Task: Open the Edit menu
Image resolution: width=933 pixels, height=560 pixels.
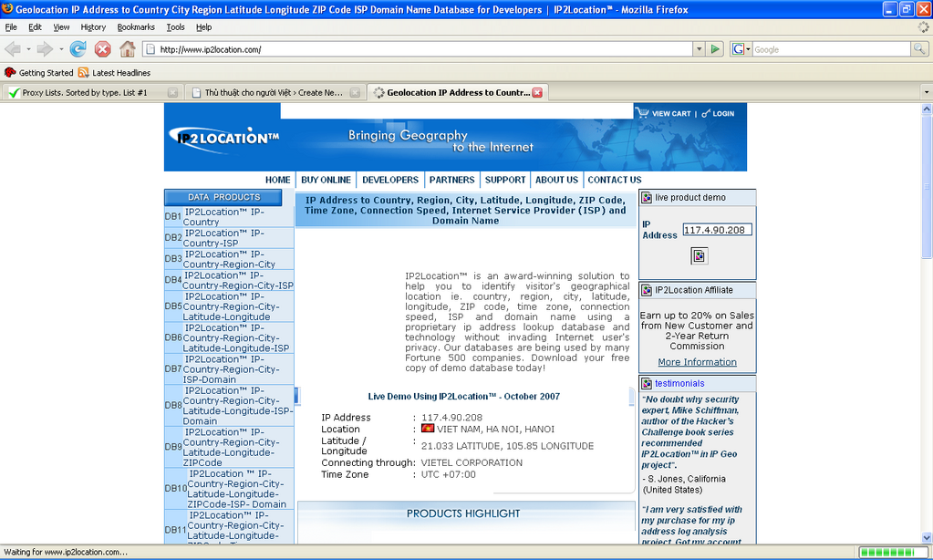Action: pyautogui.click(x=35, y=26)
